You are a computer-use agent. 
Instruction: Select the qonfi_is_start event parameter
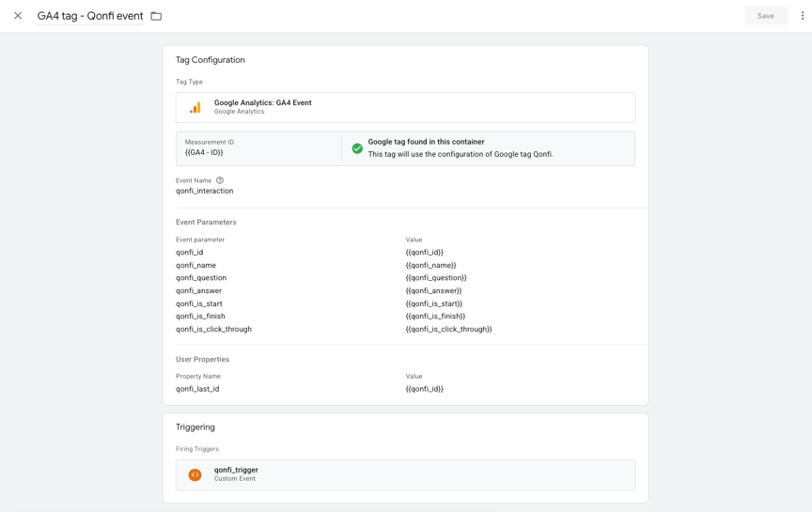pyautogui.click(x=199, y=303)
